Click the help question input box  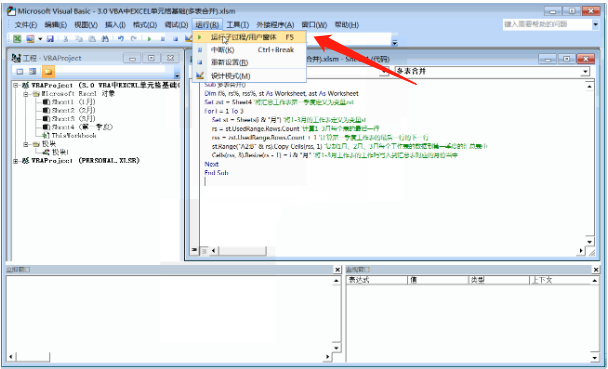[x=547, y=24]
